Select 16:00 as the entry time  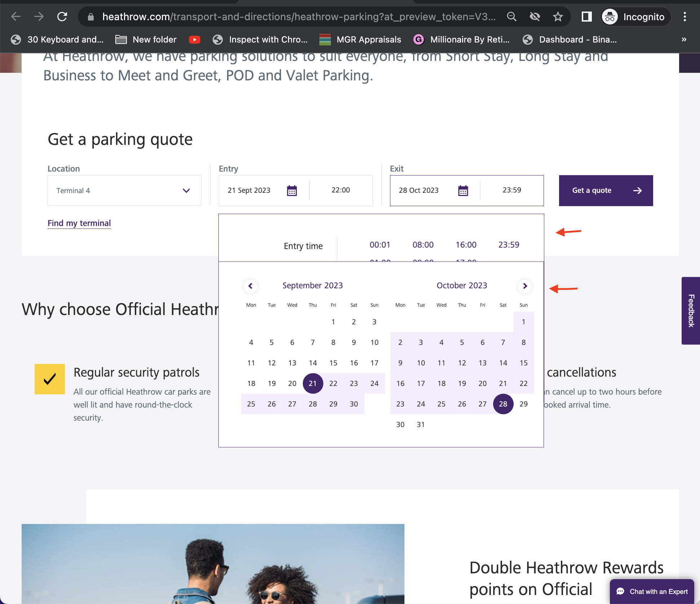pos(466,245)
